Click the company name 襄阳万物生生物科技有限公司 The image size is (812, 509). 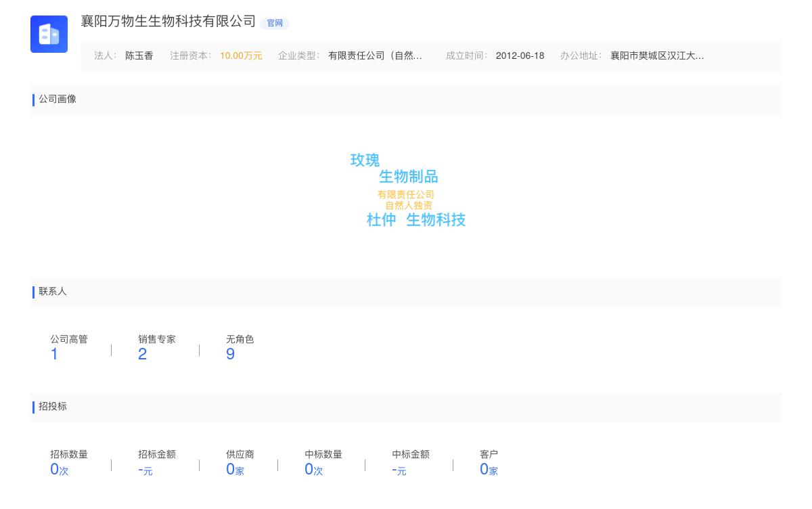pos(168,22)
